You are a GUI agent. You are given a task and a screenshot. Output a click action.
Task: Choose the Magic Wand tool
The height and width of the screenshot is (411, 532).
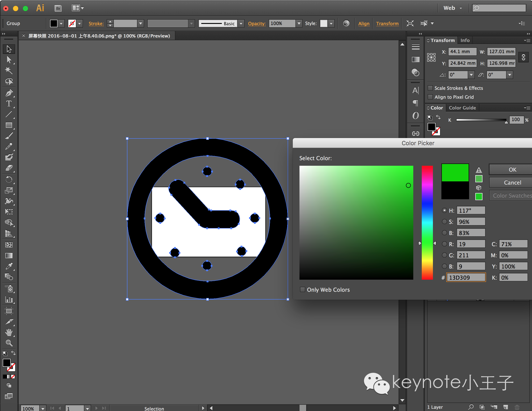9,71
